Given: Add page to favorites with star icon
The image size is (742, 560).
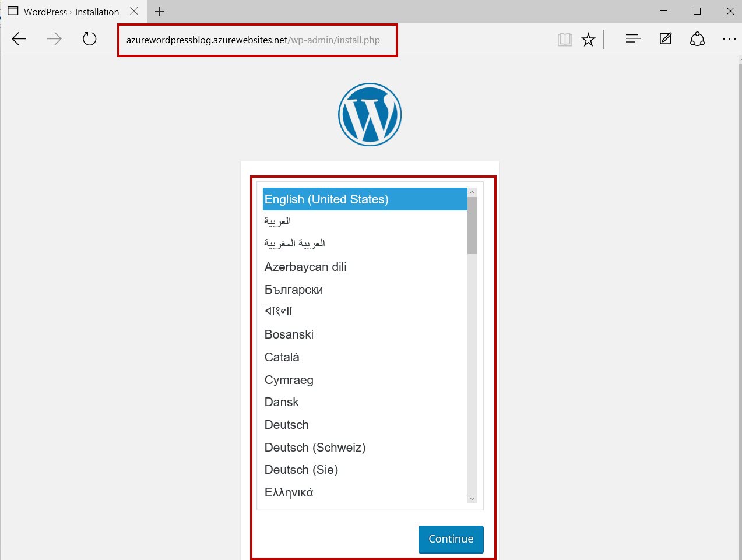Looking at the screenshot, I should (x=588, y=40).
